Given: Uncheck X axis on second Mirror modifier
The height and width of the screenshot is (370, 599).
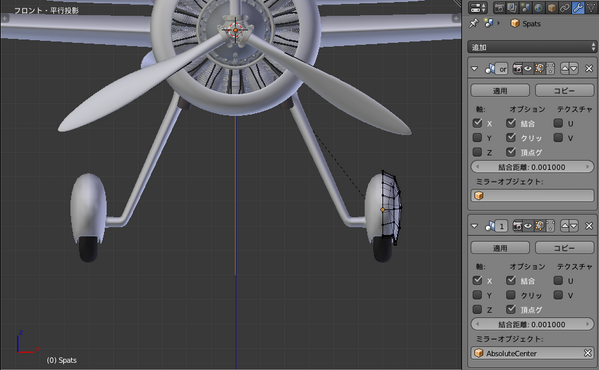Looking at the screenshot, I should pos(477,280).
